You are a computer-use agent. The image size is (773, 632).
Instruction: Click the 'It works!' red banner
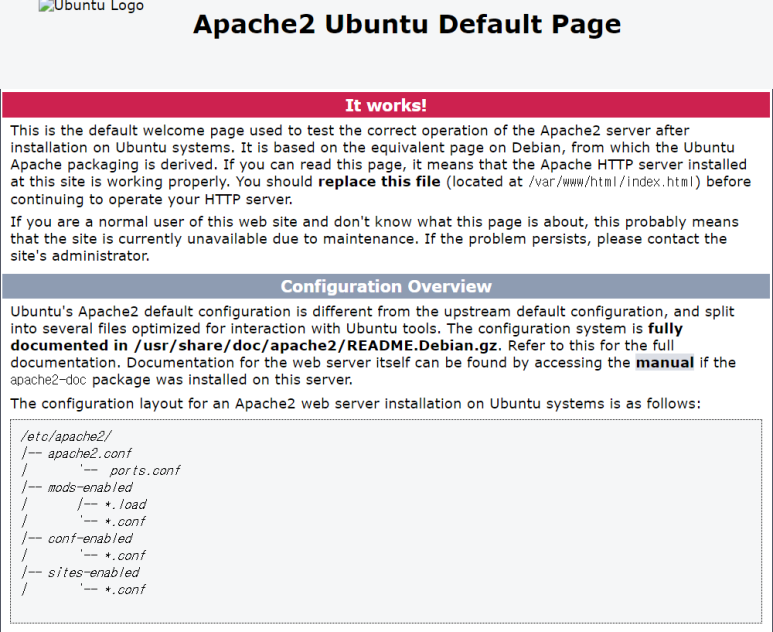(x=386, y=105)
